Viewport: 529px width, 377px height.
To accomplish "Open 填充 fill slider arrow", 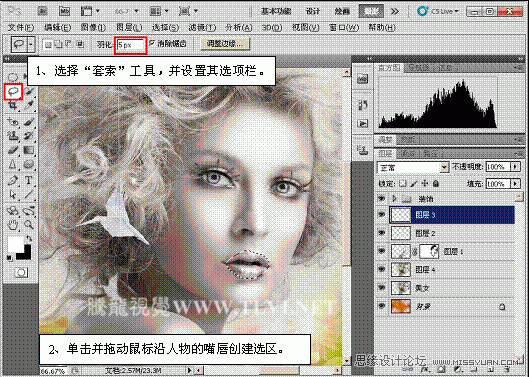I will (515, 184).
